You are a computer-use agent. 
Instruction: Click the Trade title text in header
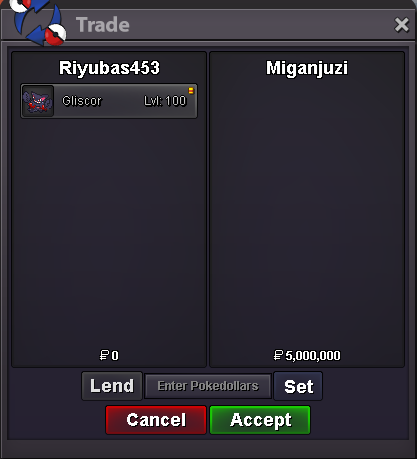(103, 25)
